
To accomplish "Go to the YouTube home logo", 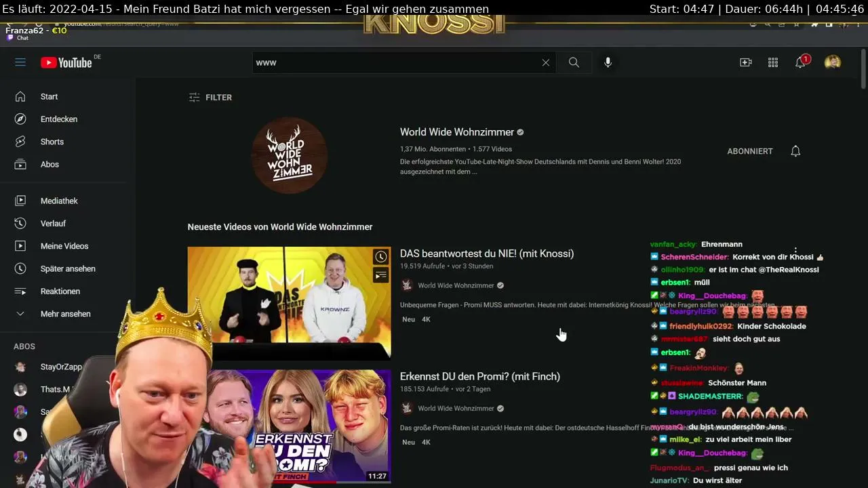I will (66, 62).
